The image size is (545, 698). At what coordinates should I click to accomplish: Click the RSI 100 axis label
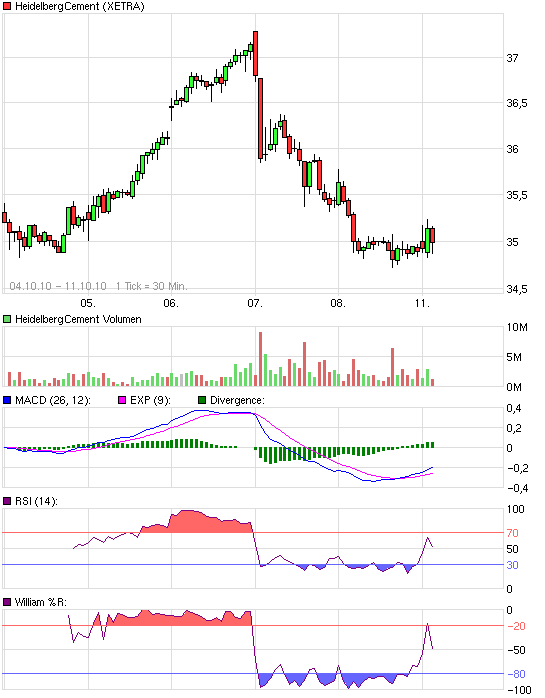(x=516, y=509)
